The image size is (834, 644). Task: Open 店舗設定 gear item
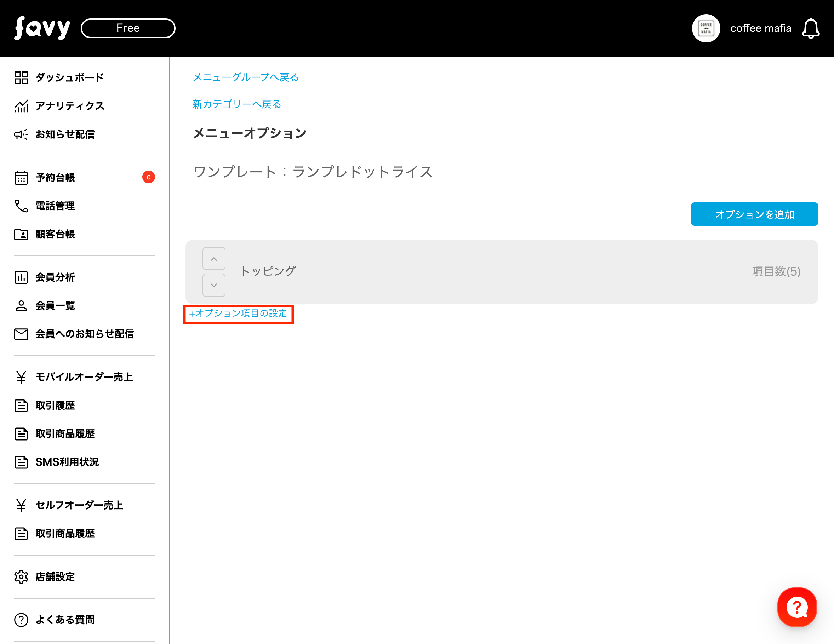click(x=55, y=576)
